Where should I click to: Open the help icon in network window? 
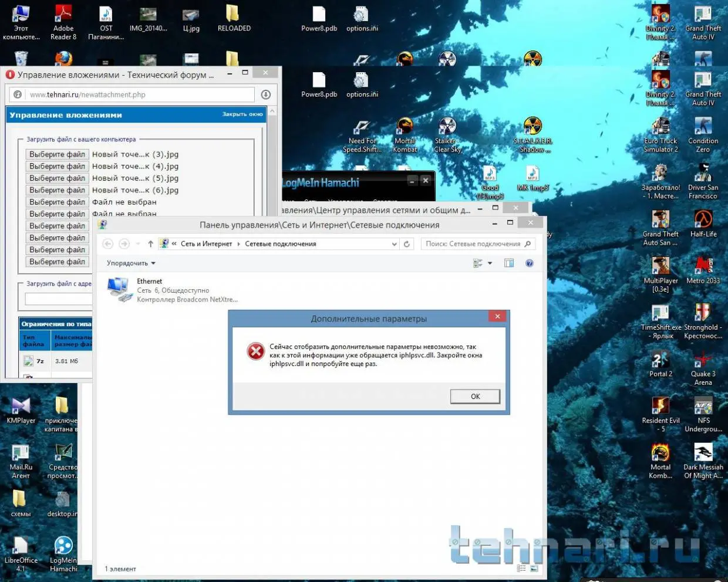coord(530,263)
